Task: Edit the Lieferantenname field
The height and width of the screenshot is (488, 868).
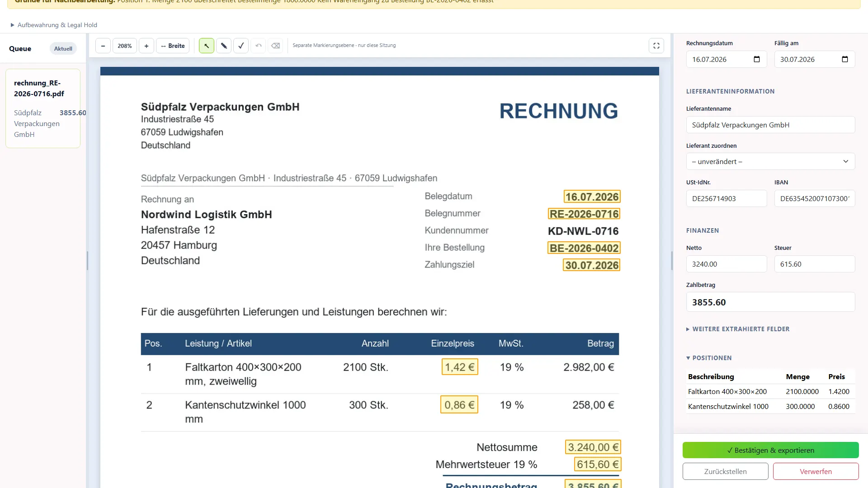Action: 770,125
